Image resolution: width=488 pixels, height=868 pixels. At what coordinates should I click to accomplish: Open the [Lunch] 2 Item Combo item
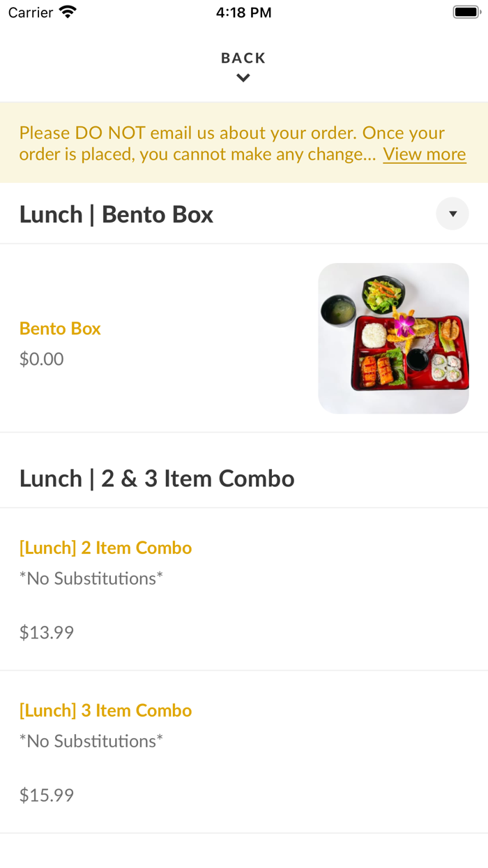click(105, 548)
